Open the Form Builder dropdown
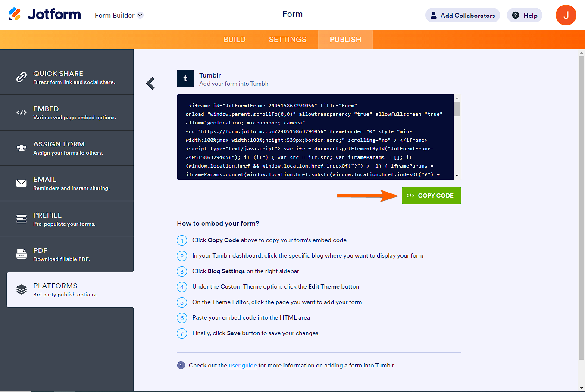 tap(119, 15)
